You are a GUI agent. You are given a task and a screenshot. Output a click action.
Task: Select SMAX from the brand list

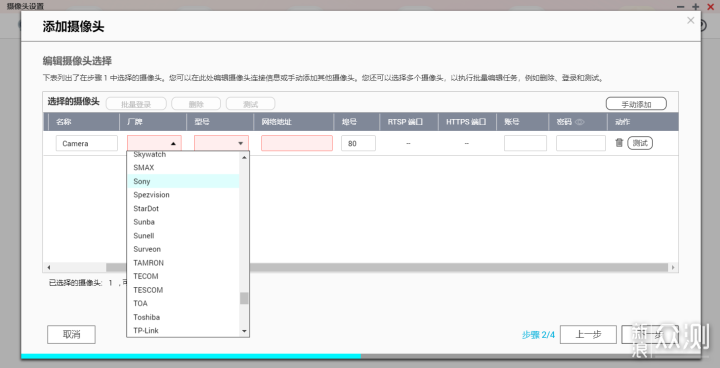coord(183,168)
